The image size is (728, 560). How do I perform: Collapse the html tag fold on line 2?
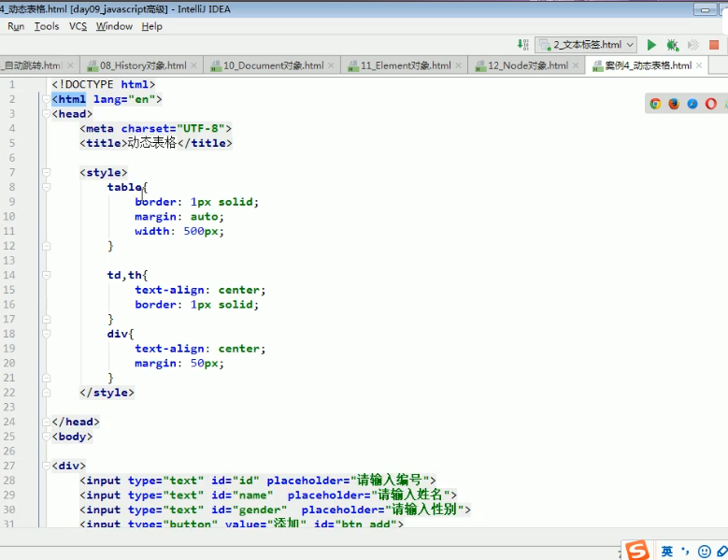46,99
